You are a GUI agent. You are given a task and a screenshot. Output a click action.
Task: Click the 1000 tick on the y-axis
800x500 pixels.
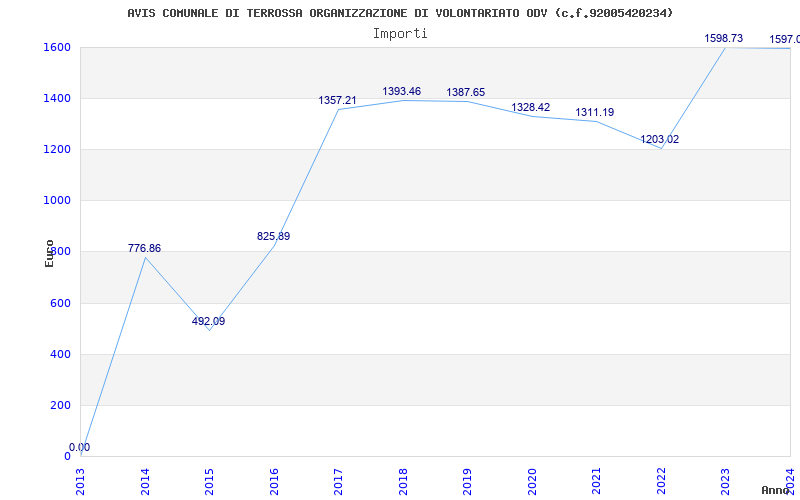click(x=56, y=200)
